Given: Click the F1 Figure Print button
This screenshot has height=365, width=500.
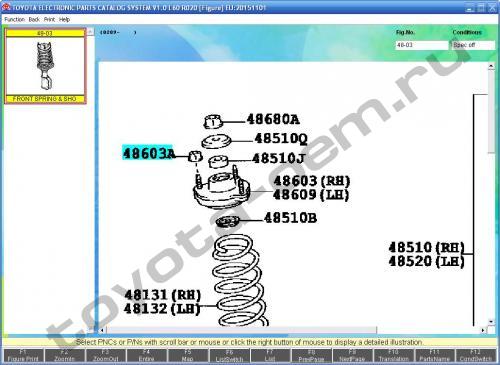Looking at the screenshot, I should click(x=23, y=356).
